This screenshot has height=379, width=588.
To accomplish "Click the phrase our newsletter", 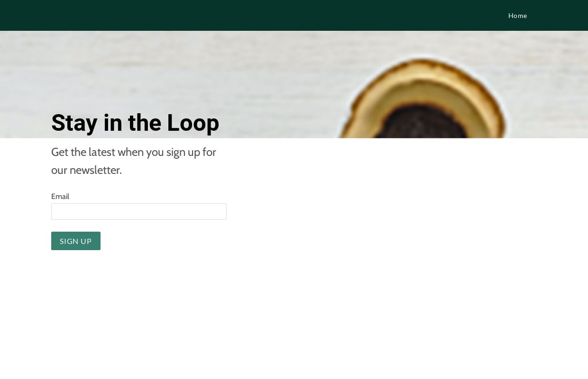I will point(86,170).
